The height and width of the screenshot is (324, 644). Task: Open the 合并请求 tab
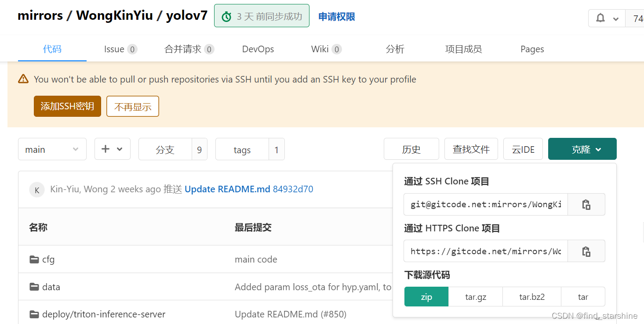(189, 49)
